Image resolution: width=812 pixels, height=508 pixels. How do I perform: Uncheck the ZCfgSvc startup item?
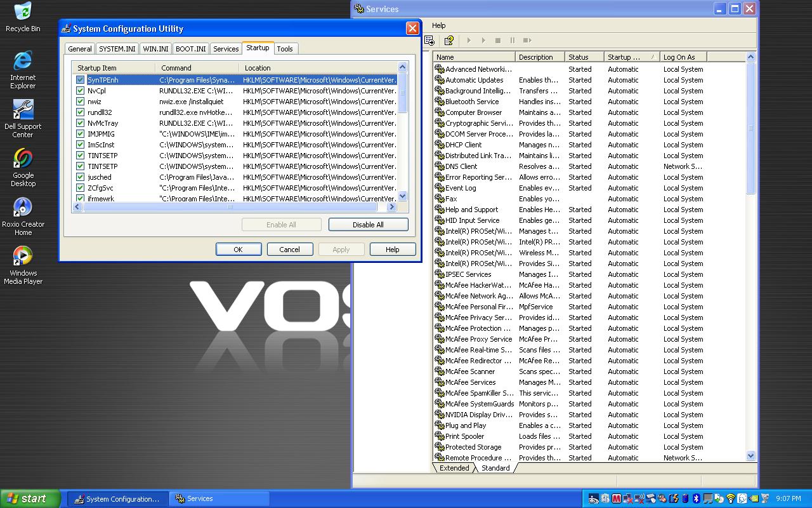click(80, 188)
